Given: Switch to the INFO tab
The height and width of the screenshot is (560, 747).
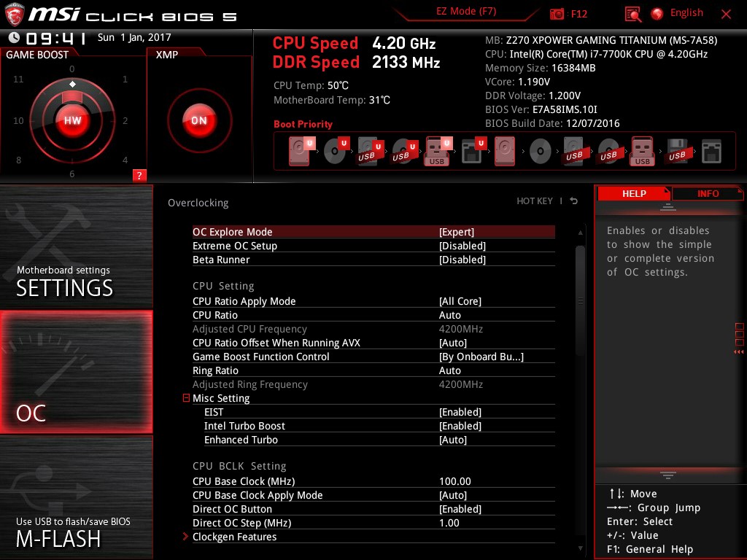Looking at the screenshot, I should [708, 193].
